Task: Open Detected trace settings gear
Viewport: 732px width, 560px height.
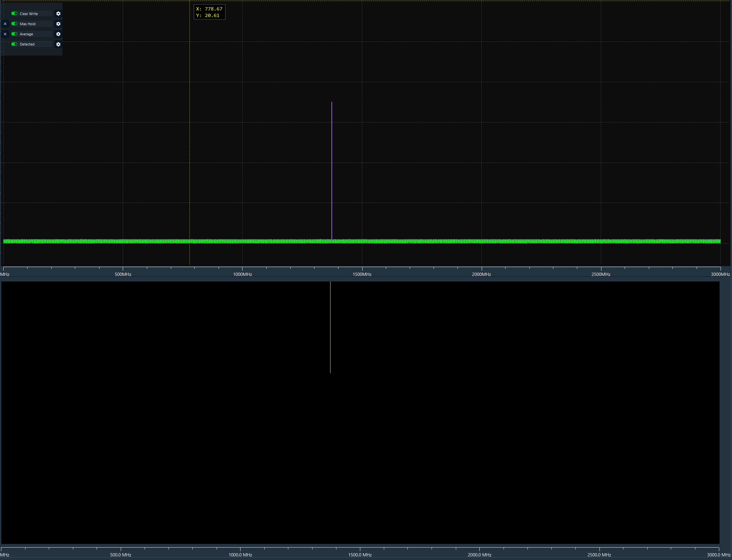Action: click(58, 44)
